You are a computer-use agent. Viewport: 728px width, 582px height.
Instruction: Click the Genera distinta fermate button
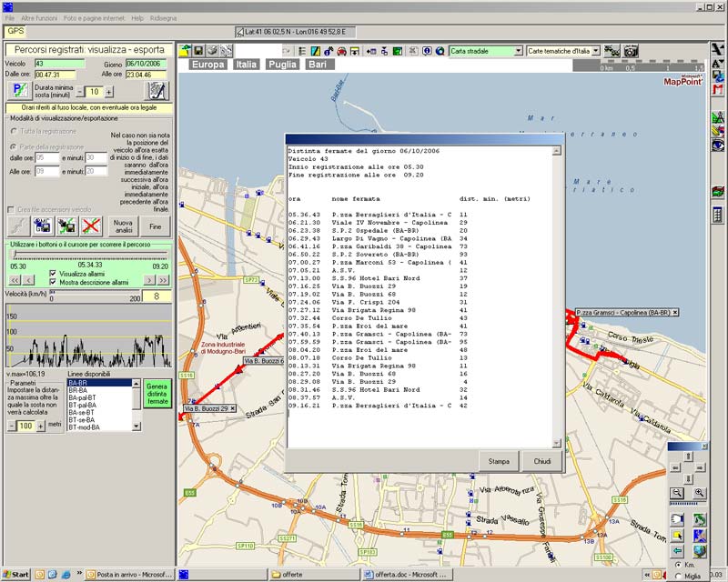[x=157, y=394]
